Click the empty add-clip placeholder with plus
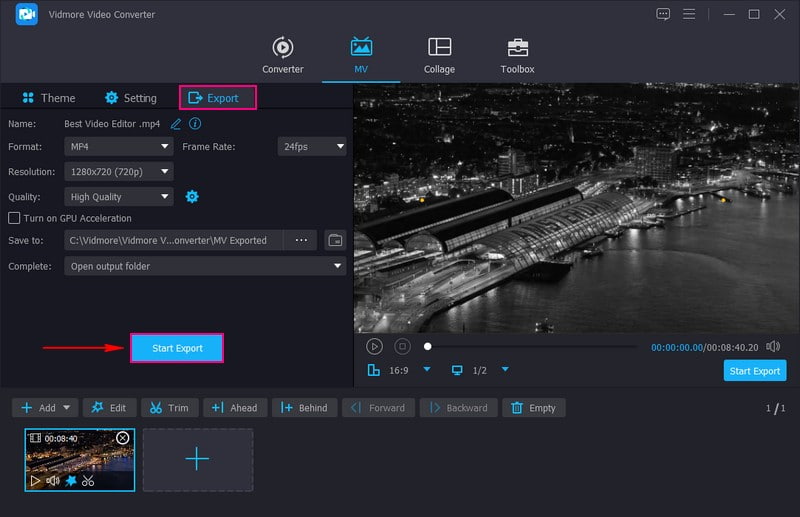800x517 pixels. pos(197,459)
